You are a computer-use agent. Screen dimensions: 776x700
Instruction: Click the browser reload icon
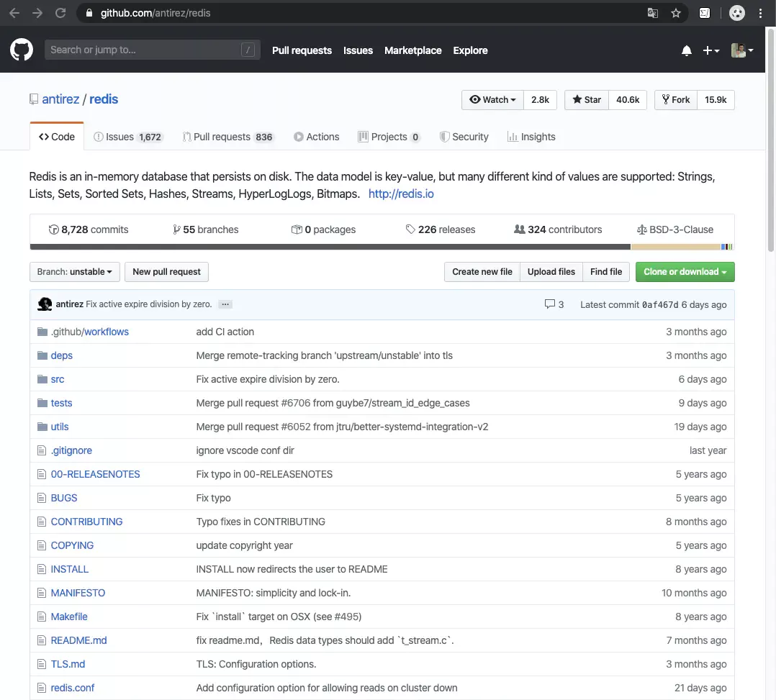click(x=60, y=13)
